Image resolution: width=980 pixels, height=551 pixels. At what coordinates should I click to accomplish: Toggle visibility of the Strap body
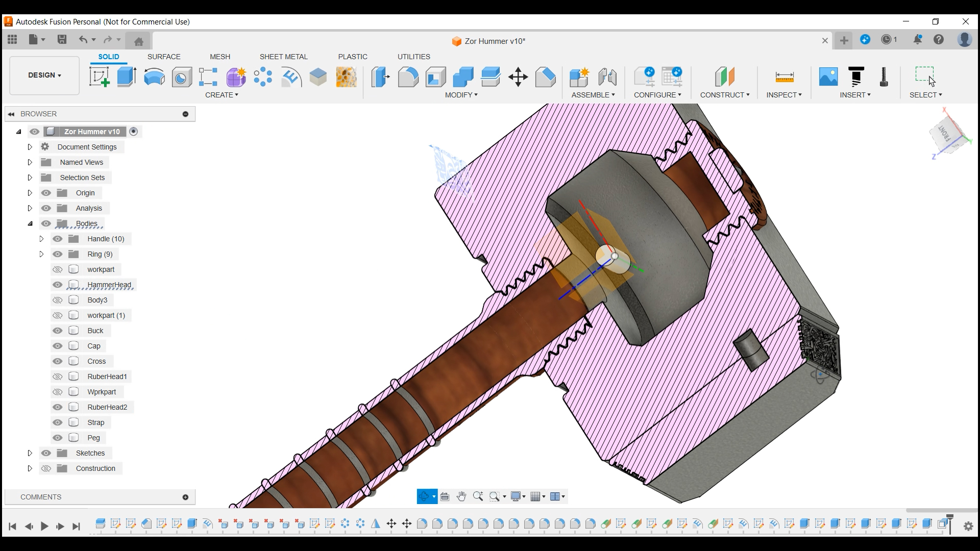pos(58,422)
